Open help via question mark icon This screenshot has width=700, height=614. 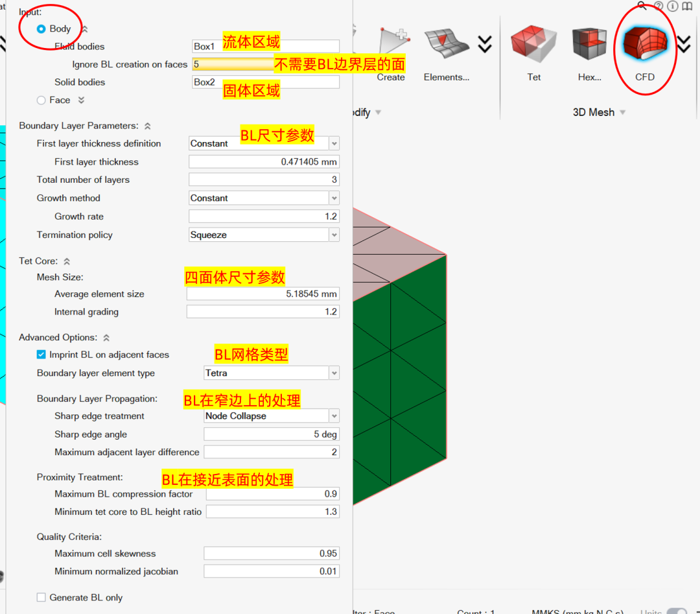659,6
